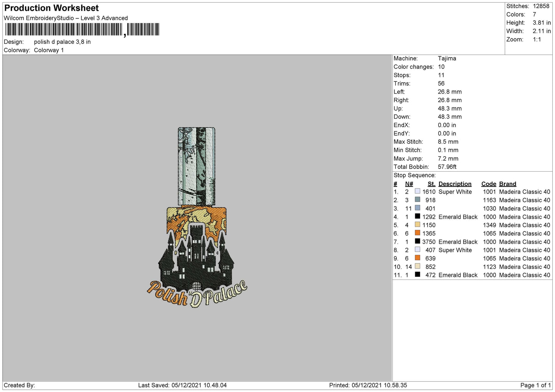Click the "Production Worksheet" title
Screen dimensions: 555x392
click(x=51, y=8)
